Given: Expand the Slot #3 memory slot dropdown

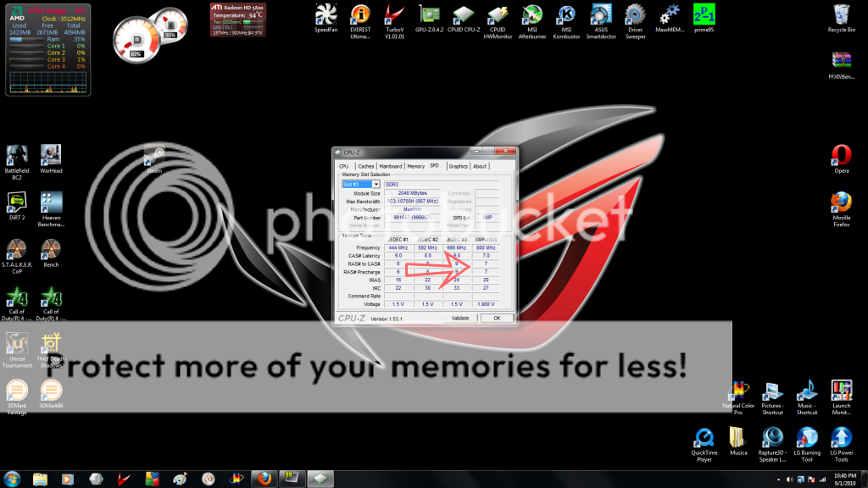Looking at the screenshot, I should point(376,184).
